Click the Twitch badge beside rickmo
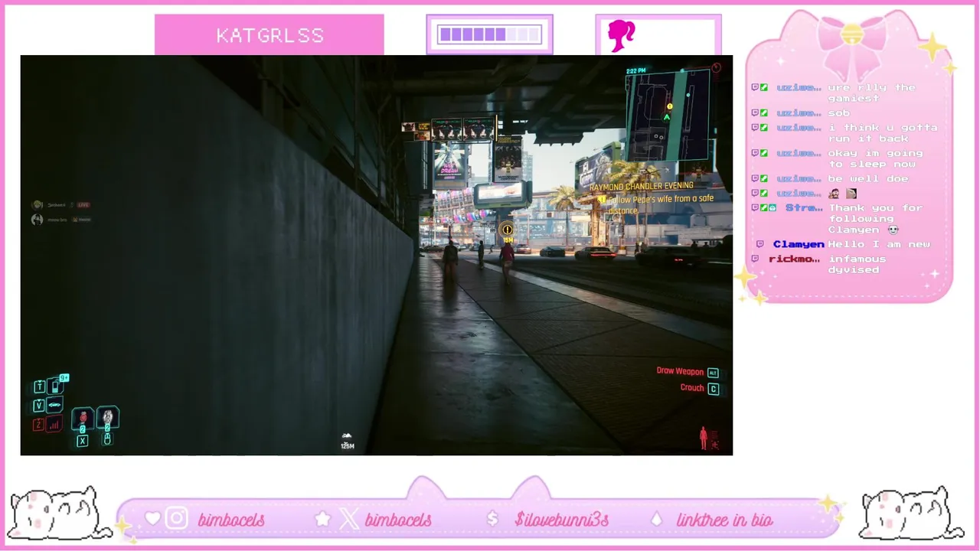 755,259
